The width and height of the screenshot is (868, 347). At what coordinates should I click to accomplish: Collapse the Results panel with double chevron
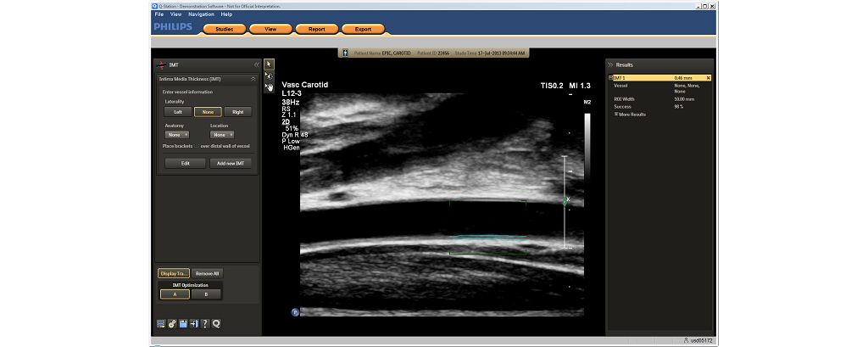[x=611, y=64]
